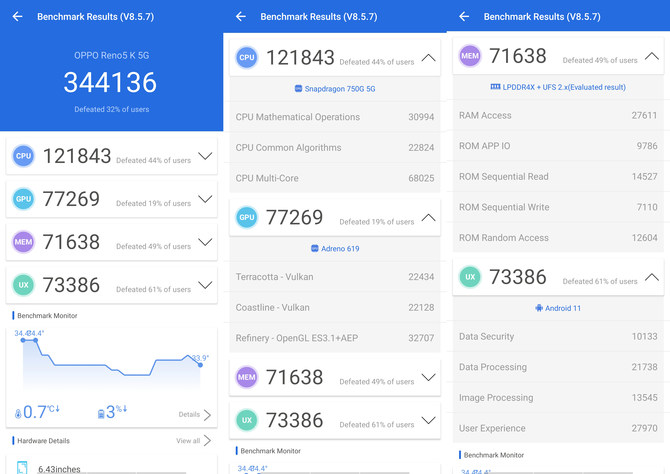Select CPU Multi-Core row

click(x=335, y=178)
